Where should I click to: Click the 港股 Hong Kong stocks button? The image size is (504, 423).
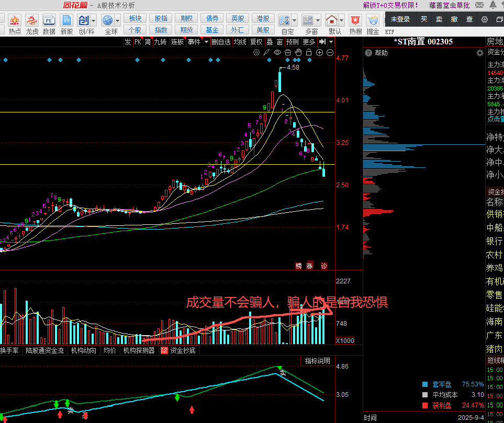[x=263, y=18]
